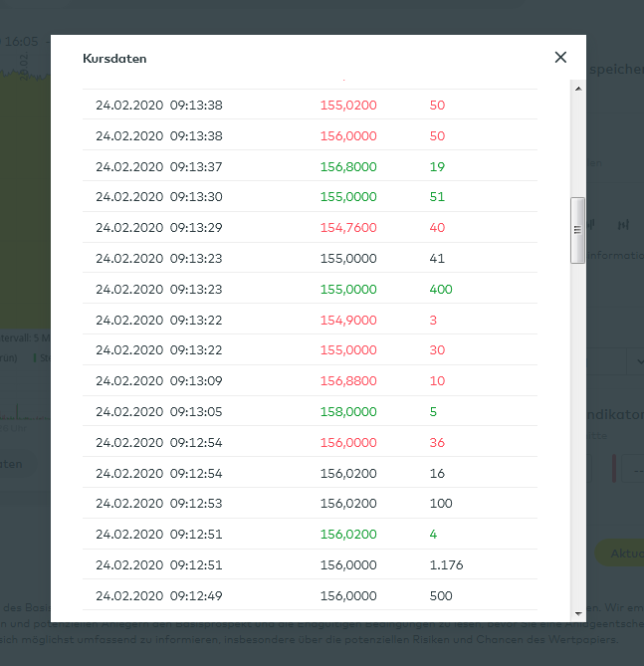The height and width of the screenshot is (666, 644).
Task: Pick the red color swatch under Indikator
Action: (x=615, y=468)
